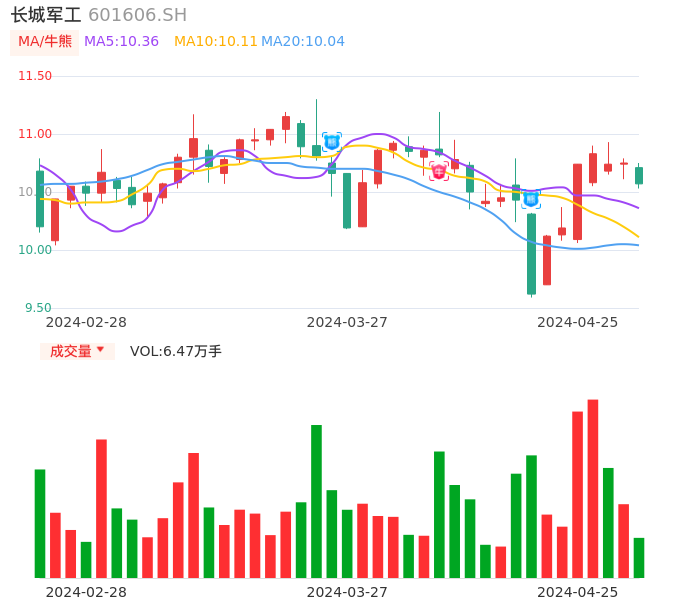Click the 2024-02-28 date under the candlestick chart
Viewport: 686px width, 606px height.
coord(86,322)
